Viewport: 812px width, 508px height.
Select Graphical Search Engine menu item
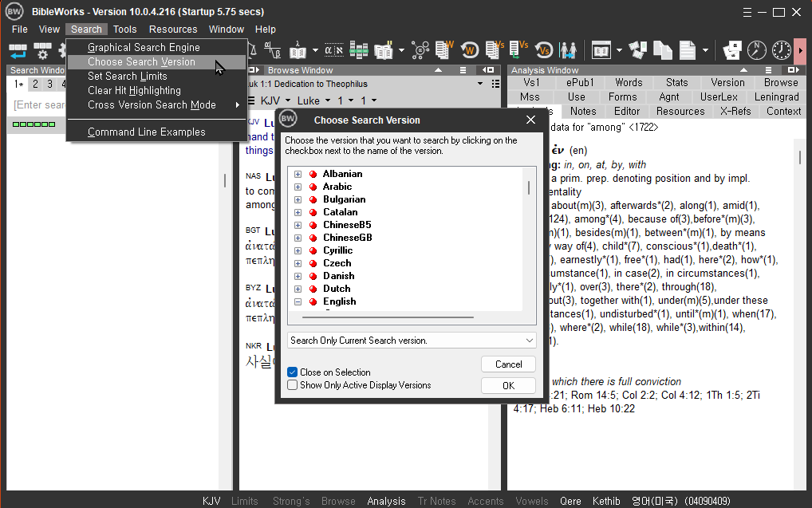[156, 47]
